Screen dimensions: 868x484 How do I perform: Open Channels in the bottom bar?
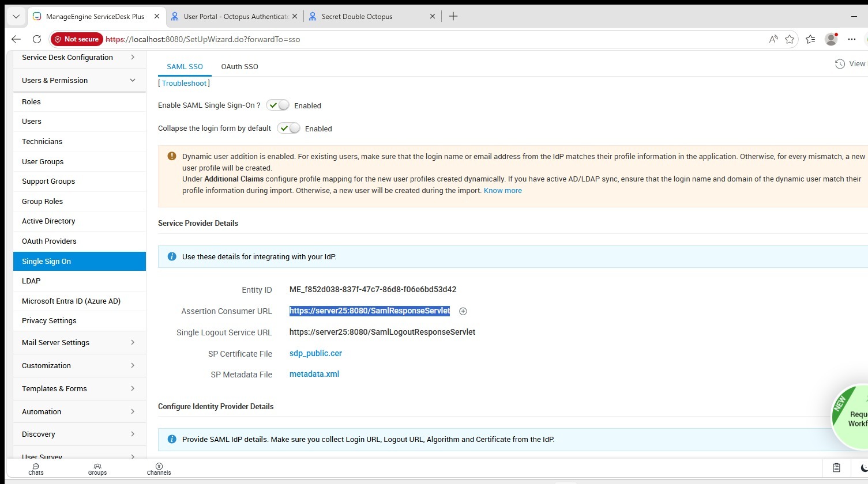(x=159, y=469)
